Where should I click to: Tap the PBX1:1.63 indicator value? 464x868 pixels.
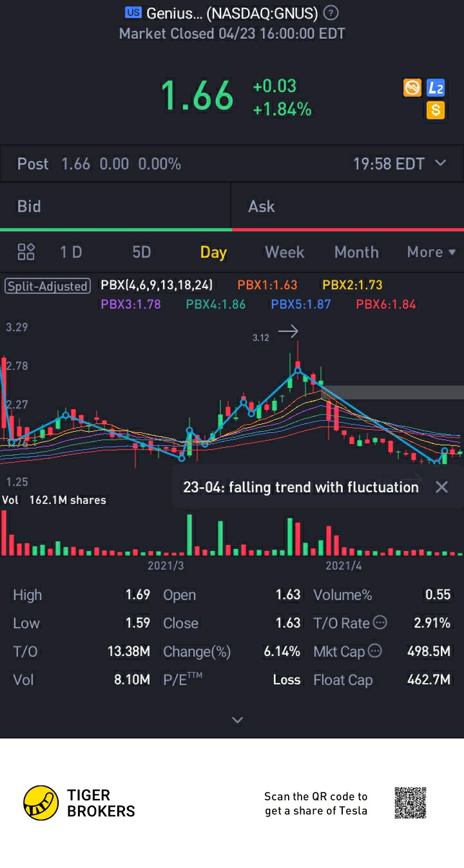[267, 285]
